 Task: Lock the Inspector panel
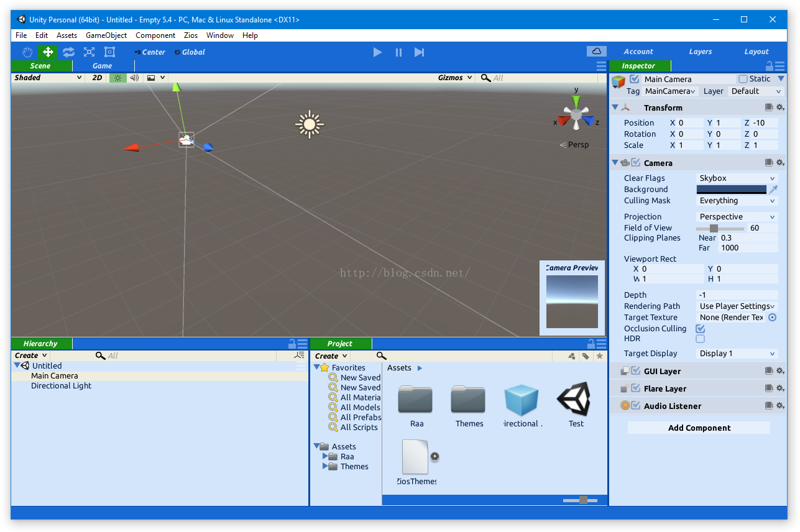(x=769, y=66)
